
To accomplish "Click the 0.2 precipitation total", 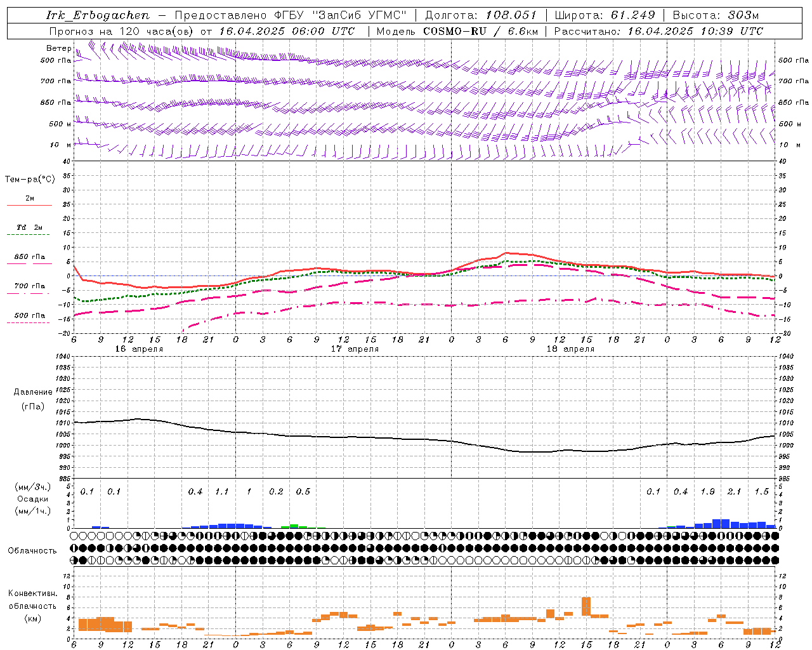I will pyautogui.click(x=276, y=492).
